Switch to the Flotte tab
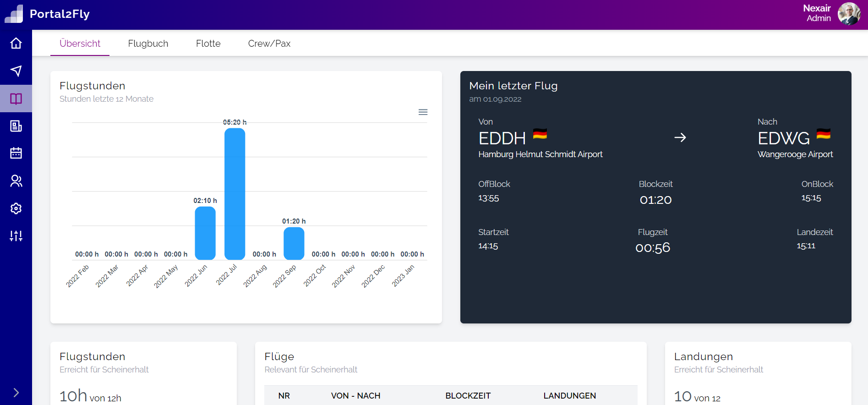868x405 pixels. (208, 44)
